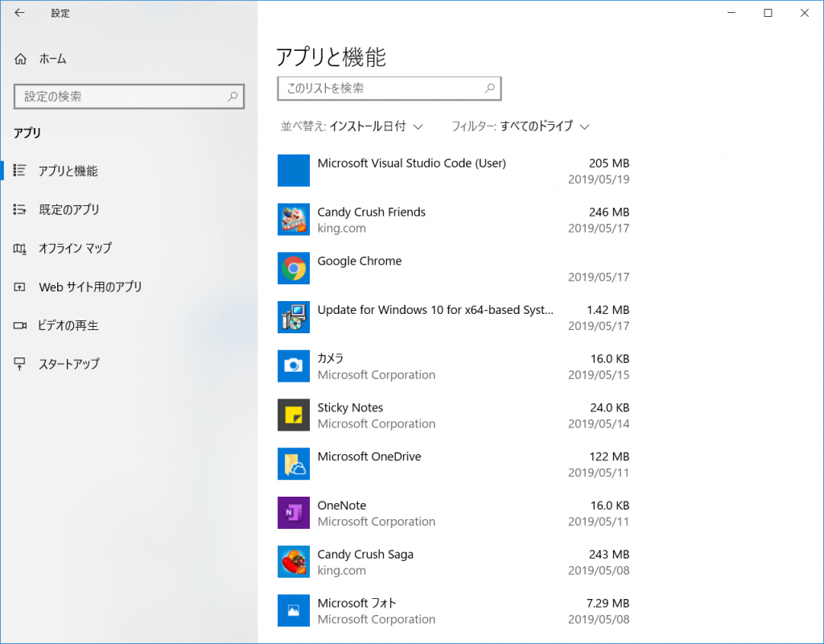Click the Microsoft OneDrive folder icon
This screenshot has width=824, height=644.
tap(294, 464)
